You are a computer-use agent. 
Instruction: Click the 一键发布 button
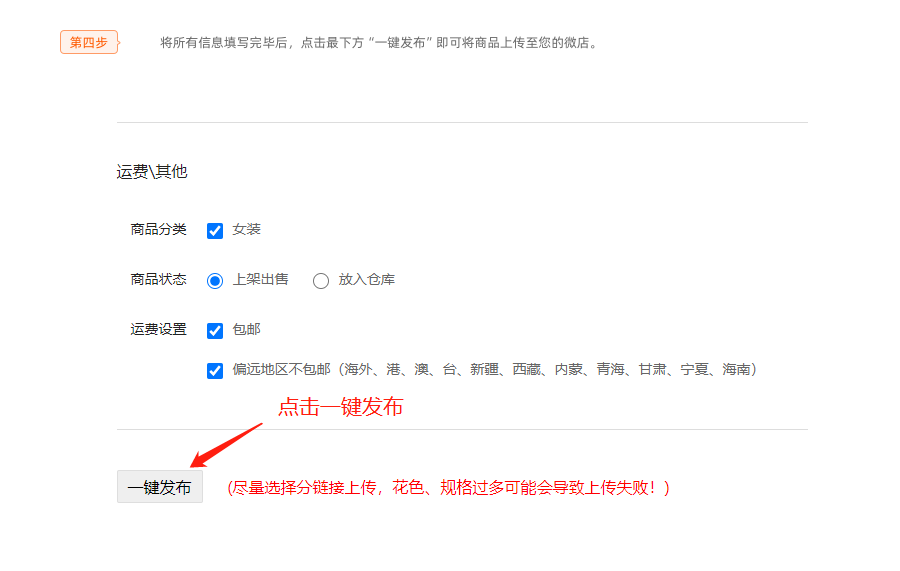(160, 487)
